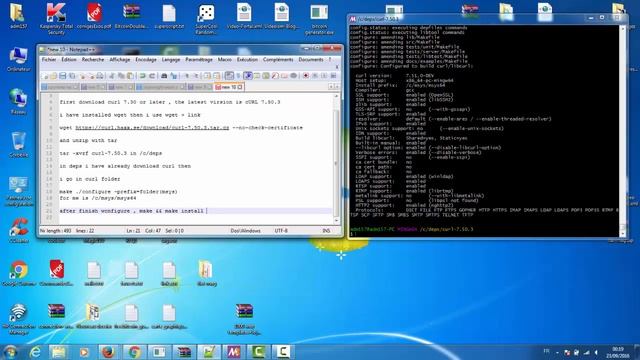Open the Fichier menu
The image size is (640, 360).
pyautogui.click(x=49, y=60)
